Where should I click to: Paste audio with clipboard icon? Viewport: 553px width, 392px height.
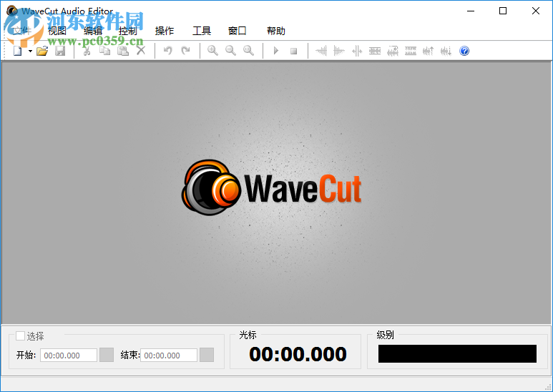coord(123,51)
